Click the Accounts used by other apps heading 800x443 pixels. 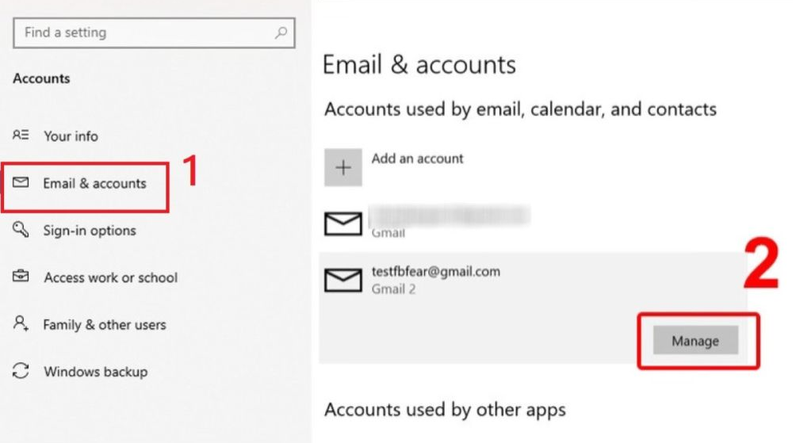tap(445, 410)
